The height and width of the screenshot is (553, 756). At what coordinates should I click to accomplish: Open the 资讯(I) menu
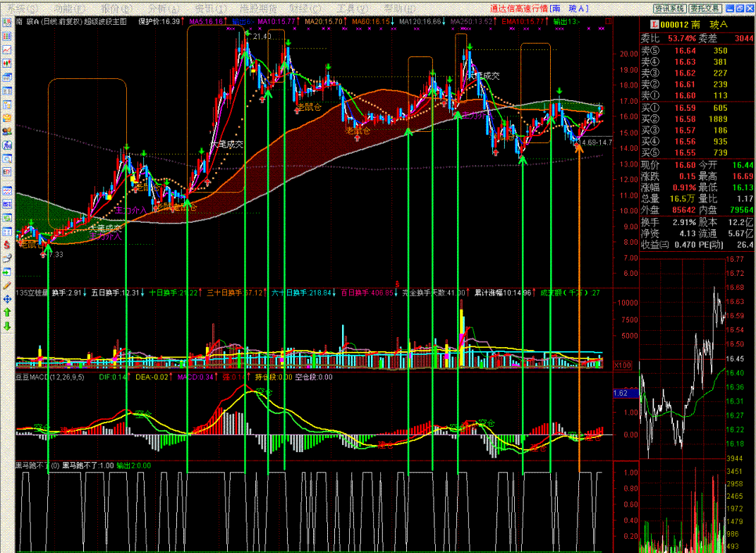click(x=211, y=8)
